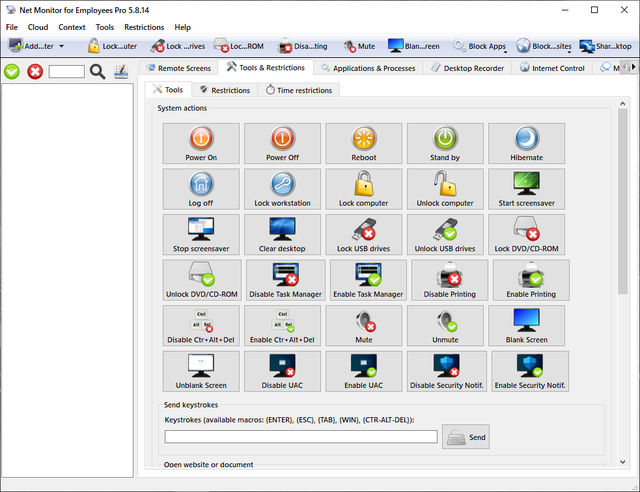Switch to the Time restrictions tab
640x492 pixels.
[299, 90]
